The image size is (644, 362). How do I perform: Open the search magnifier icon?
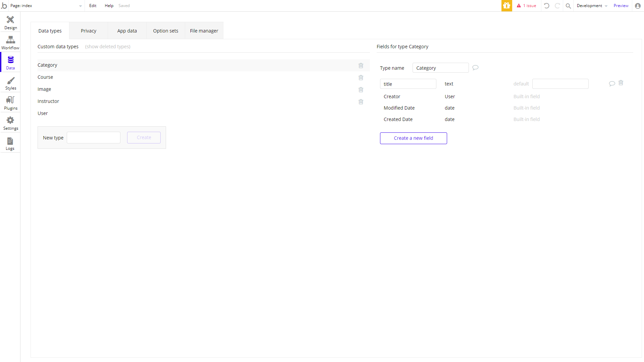[568, 6]
